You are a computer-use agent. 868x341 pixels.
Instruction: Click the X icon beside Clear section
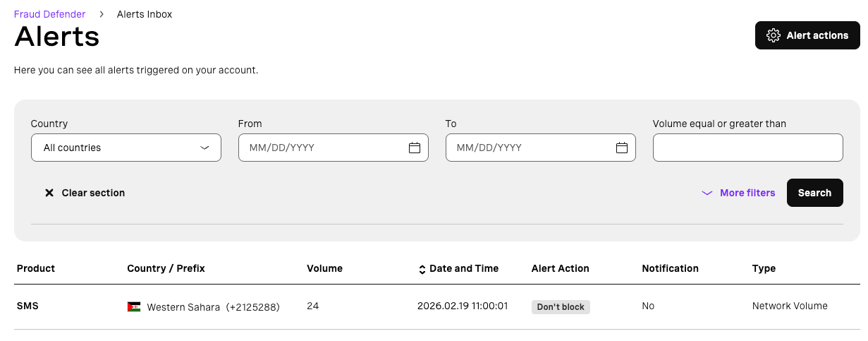tap(49, 193)
